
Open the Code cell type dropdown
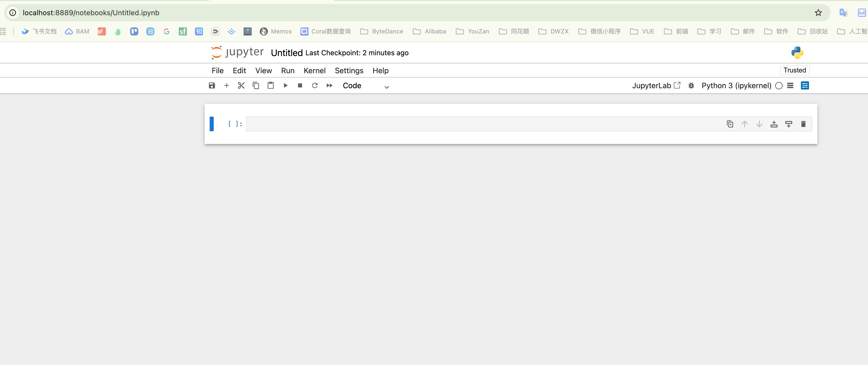[x=366, y=86]
